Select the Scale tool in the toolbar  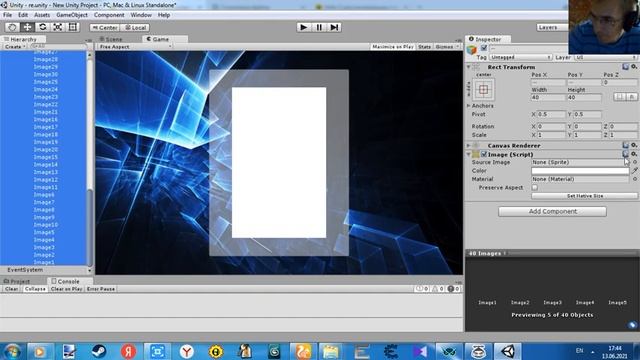[58, 27]
